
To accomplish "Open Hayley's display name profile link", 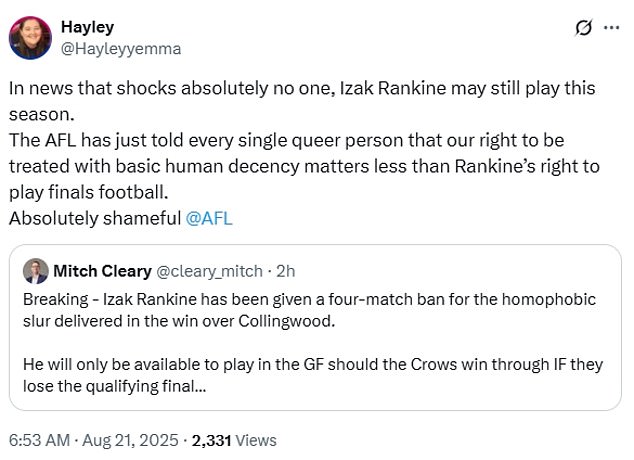I will pyautogui.click(x=86, y=26).
